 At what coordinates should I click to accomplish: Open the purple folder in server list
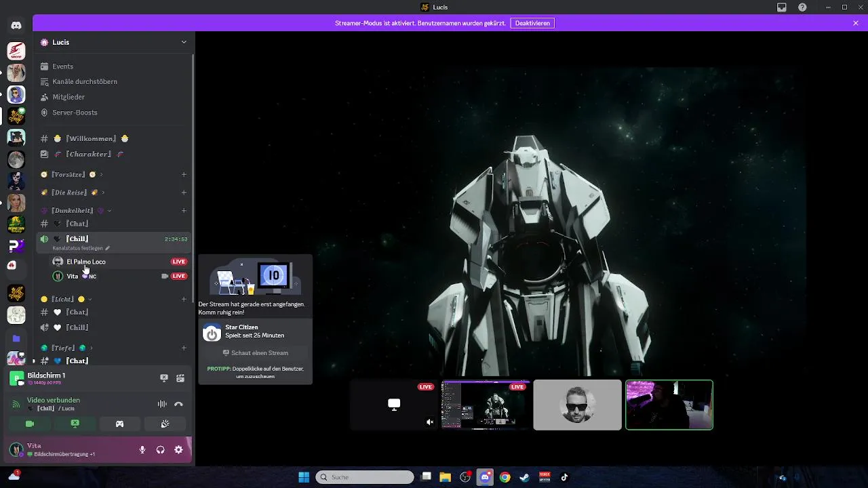(16, 338)
